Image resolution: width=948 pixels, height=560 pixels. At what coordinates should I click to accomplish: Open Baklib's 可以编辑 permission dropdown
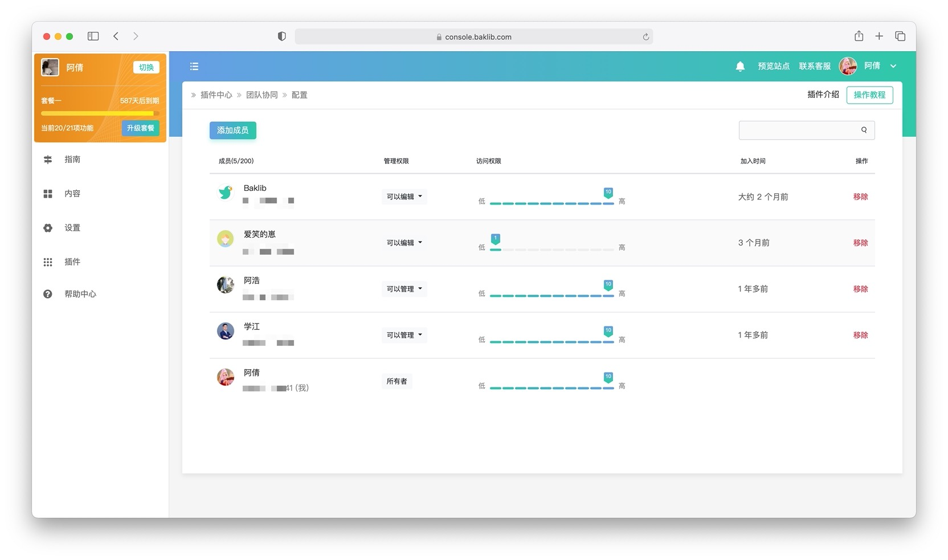coord(404,197)
